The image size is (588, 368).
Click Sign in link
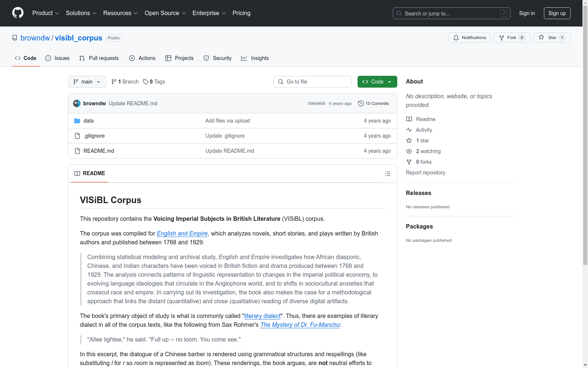point(527,13)
